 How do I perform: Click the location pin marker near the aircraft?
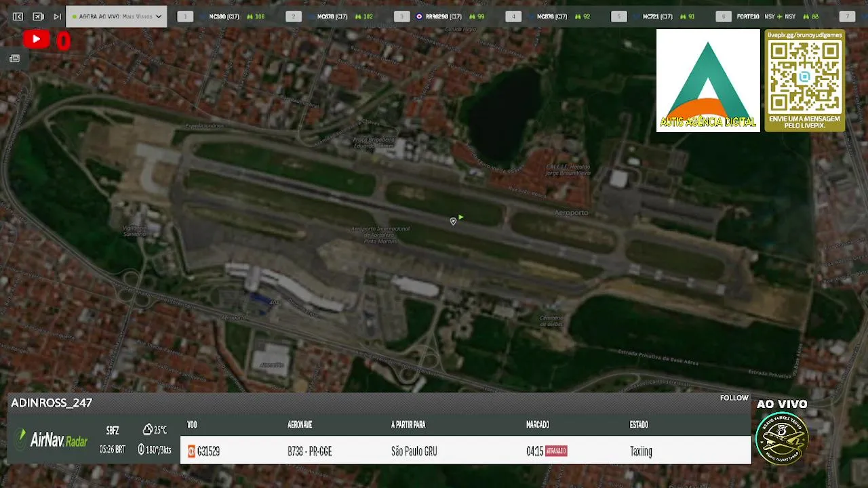[x=453, y=222]
